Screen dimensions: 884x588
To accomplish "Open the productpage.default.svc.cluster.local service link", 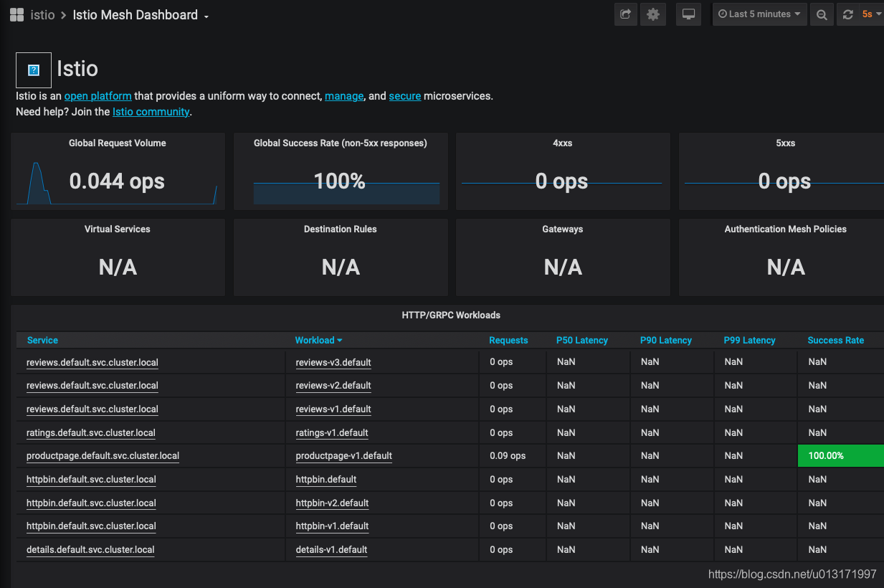I will pos(103,456).
